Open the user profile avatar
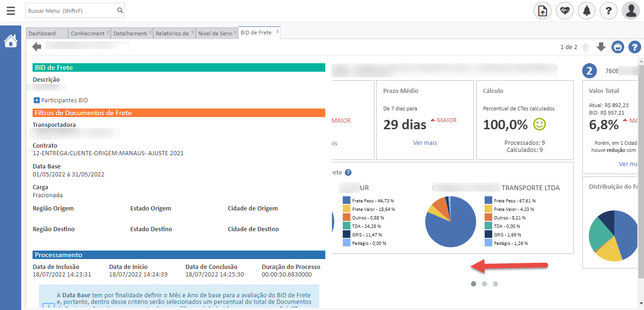Image resolution: width=644 pixels, height=310 pixels. tap(630, 10)
